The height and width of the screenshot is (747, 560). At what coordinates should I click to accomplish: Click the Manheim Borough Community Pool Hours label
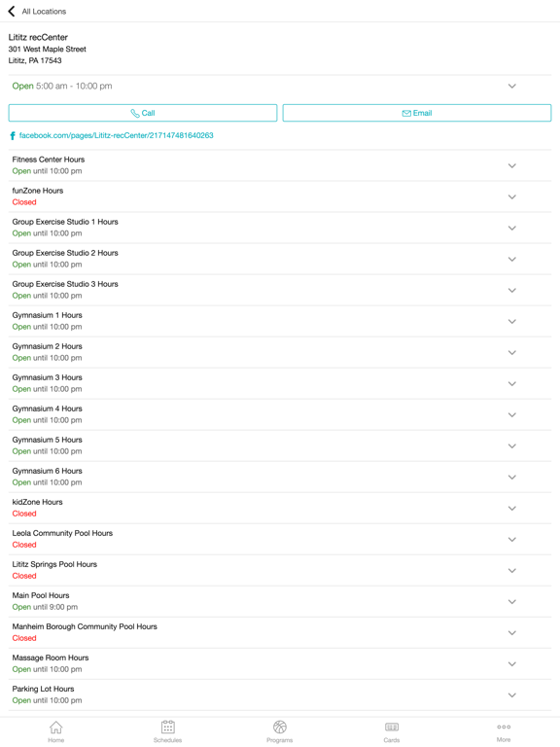(x=85, y=626)
